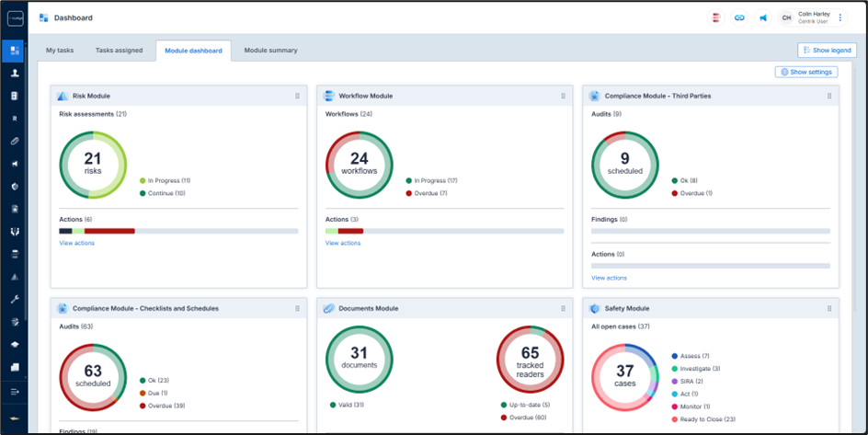Expand the left sidebar navigation menu
The height and width of the screenshot is (435, 868).
click(x=14, y=391)
